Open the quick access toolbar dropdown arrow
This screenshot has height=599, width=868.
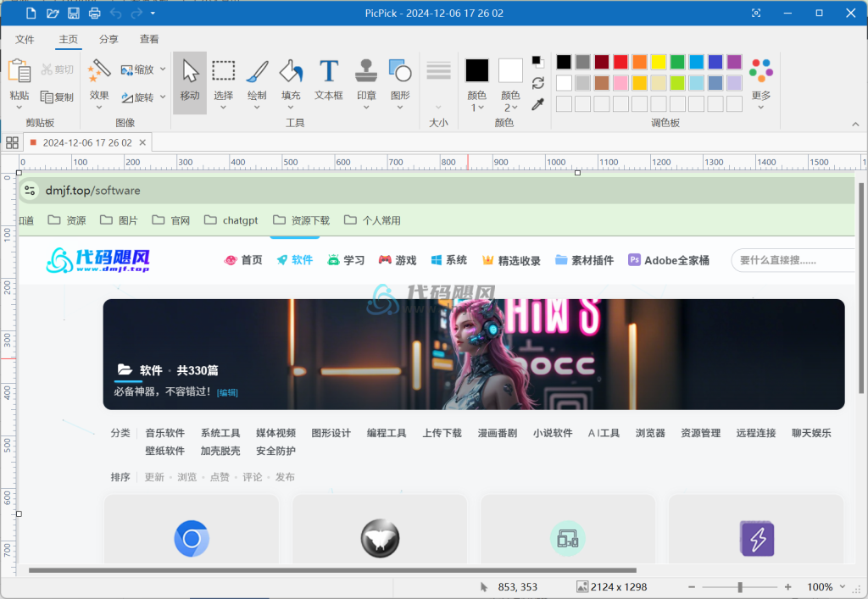click(153, 13)
